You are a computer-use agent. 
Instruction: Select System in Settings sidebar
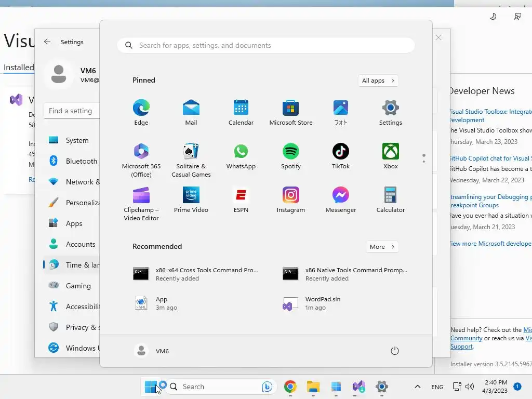[x=71, y=140]
